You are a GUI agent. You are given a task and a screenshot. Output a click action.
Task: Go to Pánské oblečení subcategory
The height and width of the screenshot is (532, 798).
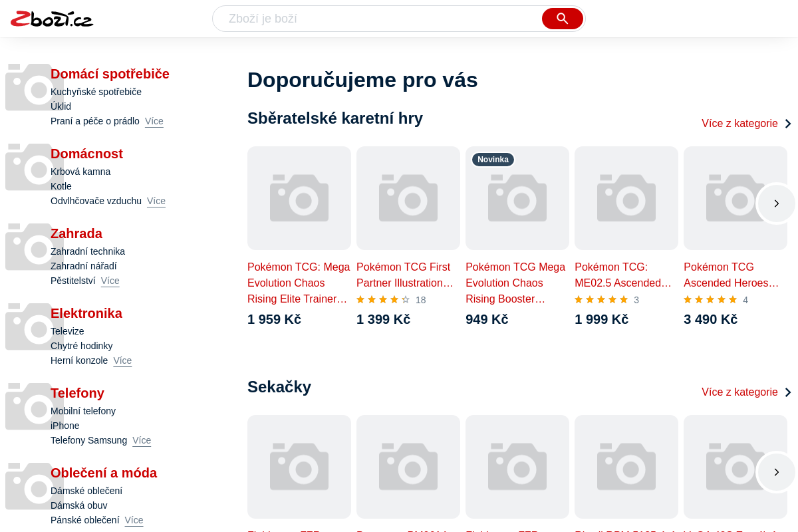click(85, 520)
